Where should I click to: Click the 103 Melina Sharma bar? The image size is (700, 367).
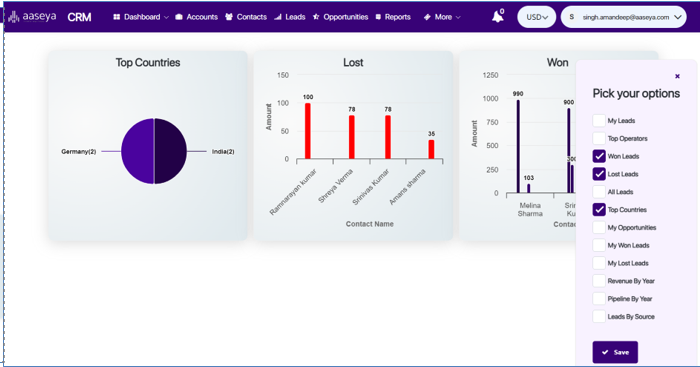click(529, 188)
